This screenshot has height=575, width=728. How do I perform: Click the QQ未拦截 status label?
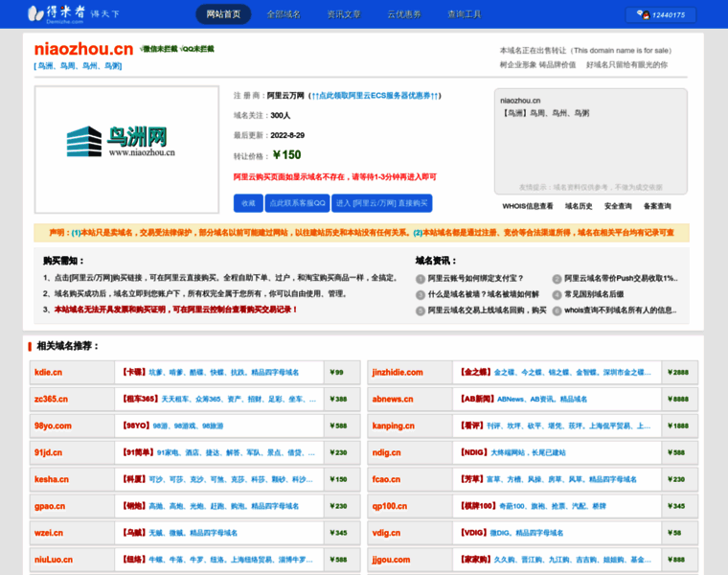pos(197,49)
